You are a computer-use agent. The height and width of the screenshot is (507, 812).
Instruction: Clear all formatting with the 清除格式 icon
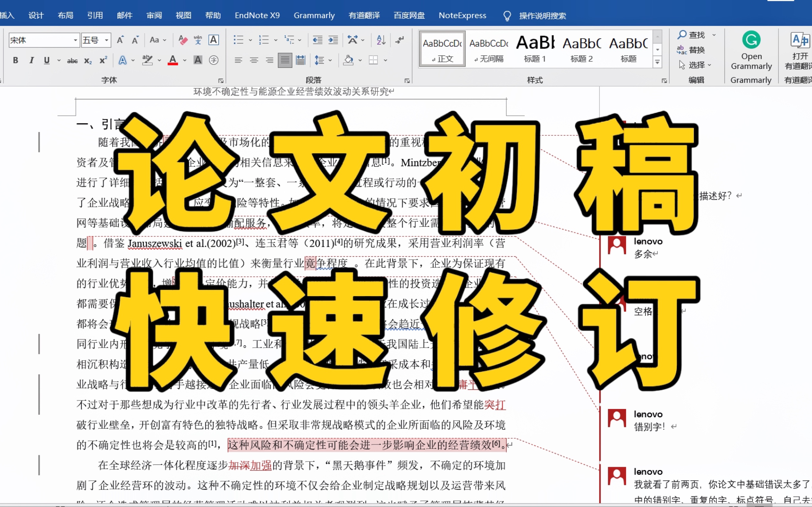(182, 39)
